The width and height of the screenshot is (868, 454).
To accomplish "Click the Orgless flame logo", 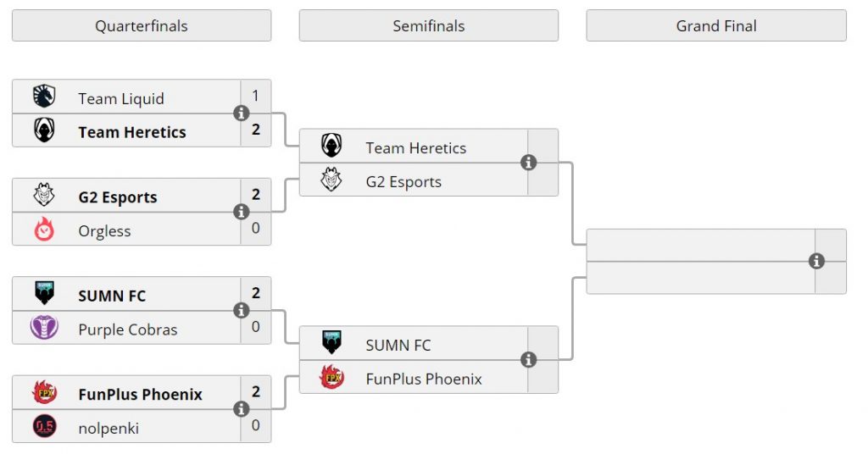I will coord(44,229).
